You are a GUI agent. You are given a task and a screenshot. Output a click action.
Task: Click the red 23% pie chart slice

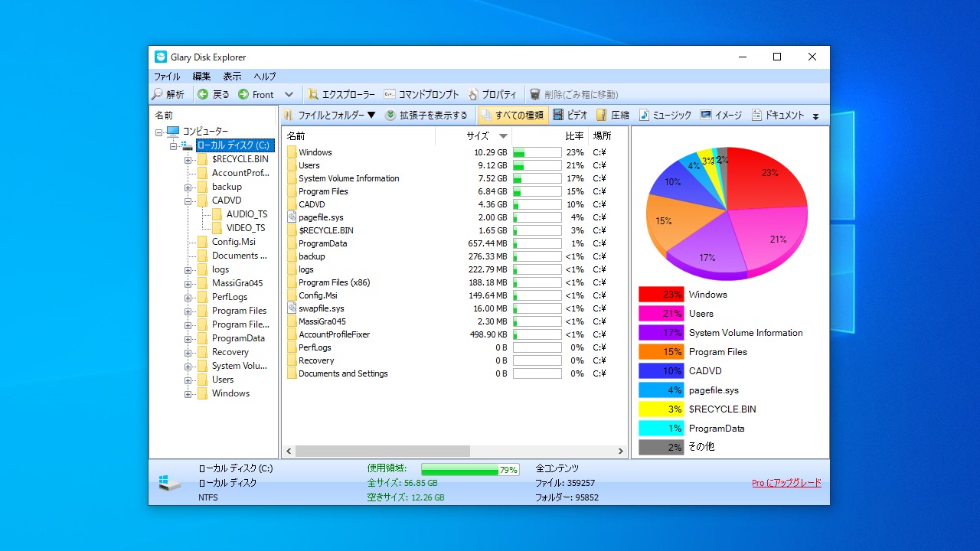pos(766,178)
